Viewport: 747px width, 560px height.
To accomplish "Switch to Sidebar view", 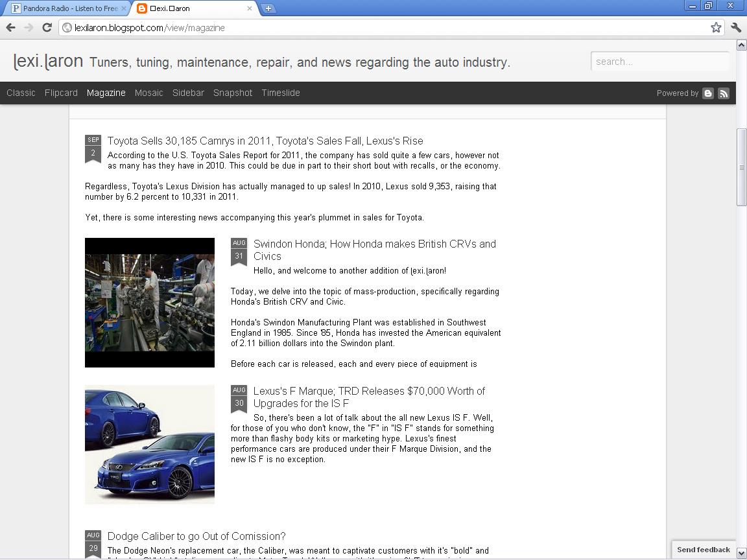I will click(188, 93).
